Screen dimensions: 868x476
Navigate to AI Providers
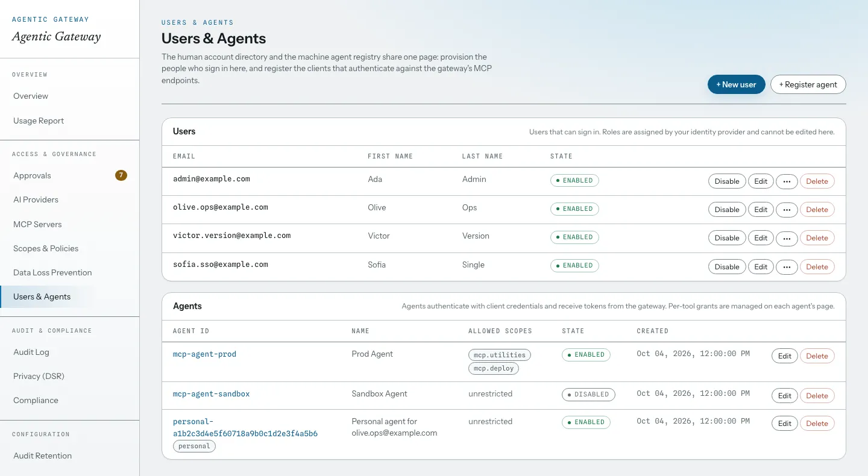[x=70, y=199]
